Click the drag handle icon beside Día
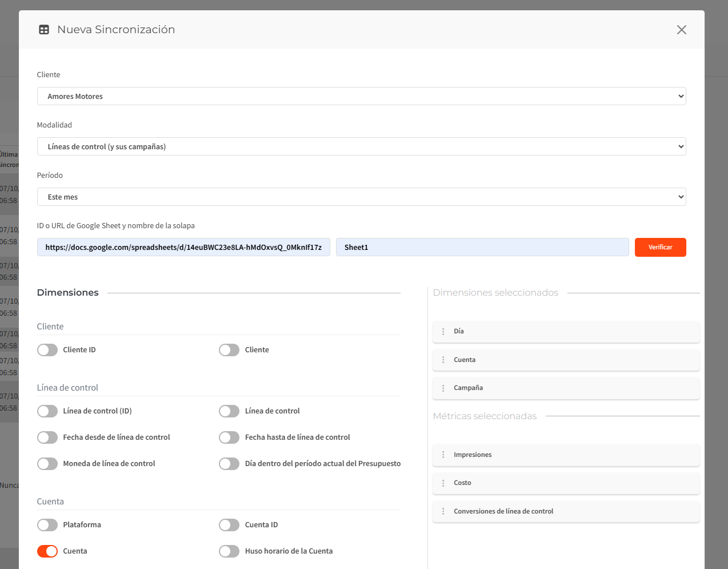 coord(443,332)
